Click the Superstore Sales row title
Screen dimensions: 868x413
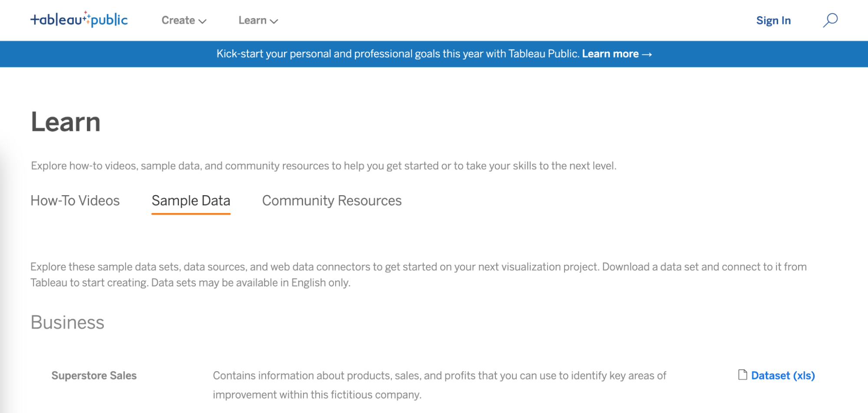tap(94, 376)
